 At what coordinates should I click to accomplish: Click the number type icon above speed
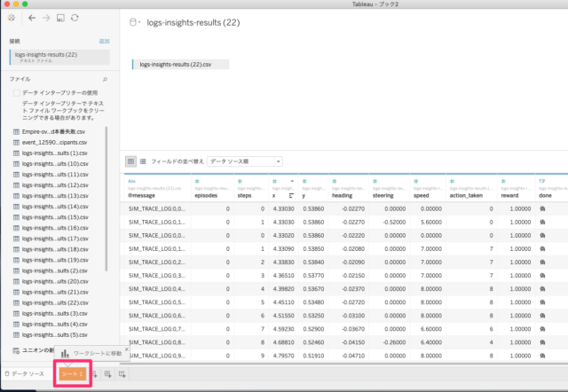416,181
